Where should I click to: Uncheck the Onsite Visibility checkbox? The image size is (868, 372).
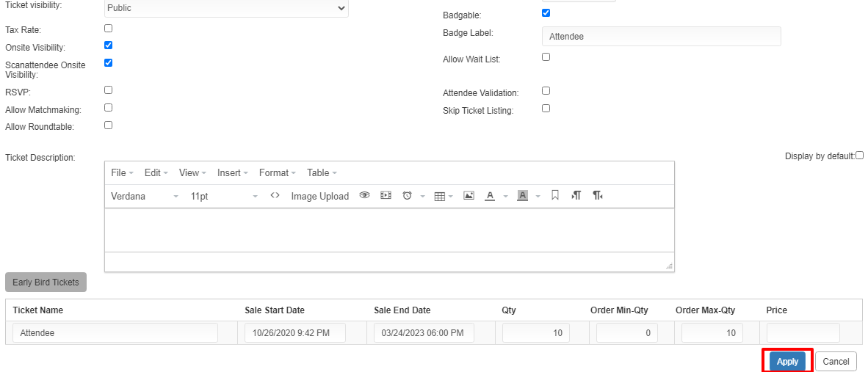(109, 45)
